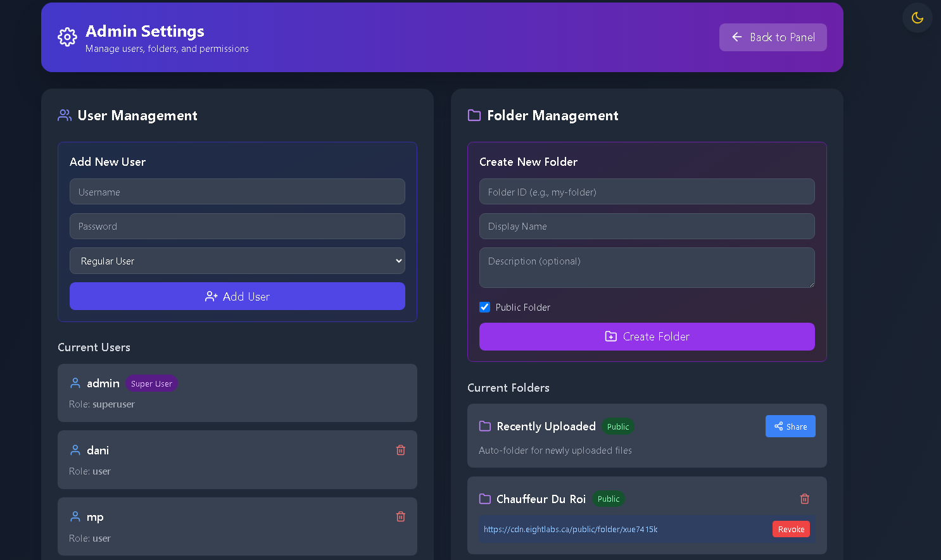Click the users icon beside User Management heading
The image size is (941, 560).
(64, 115)
